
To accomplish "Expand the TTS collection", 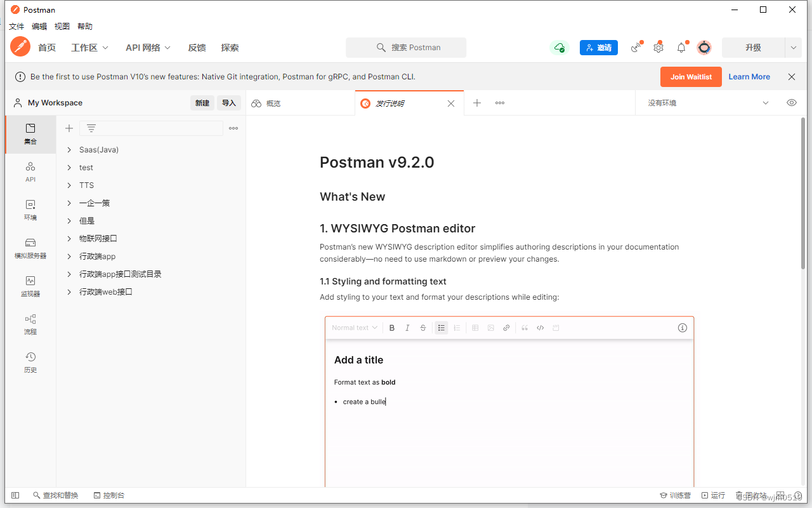I will (x=69, y=185).
